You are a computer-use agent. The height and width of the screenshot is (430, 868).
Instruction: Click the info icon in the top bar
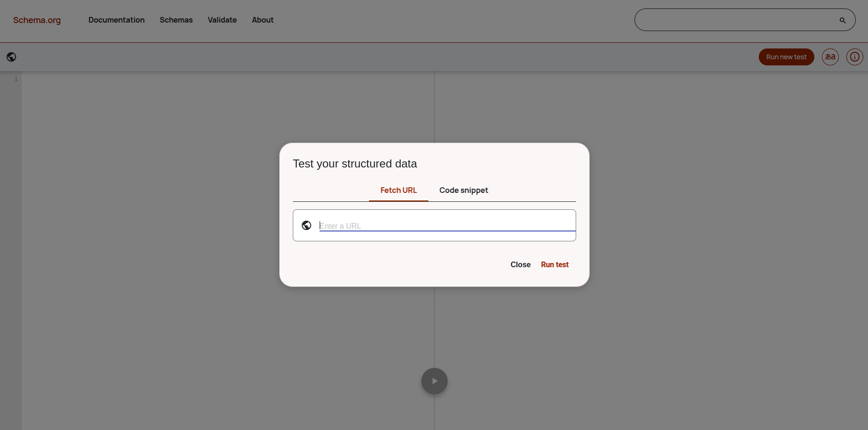[x=854, y=56]
